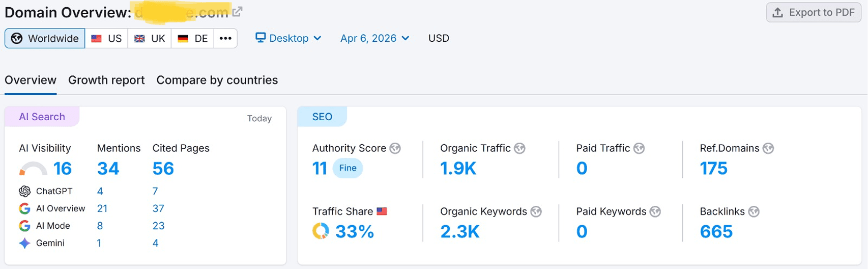The image size is (868, 269).
Task: Click the Gemini row label
Action: click(x=50, y=243)
